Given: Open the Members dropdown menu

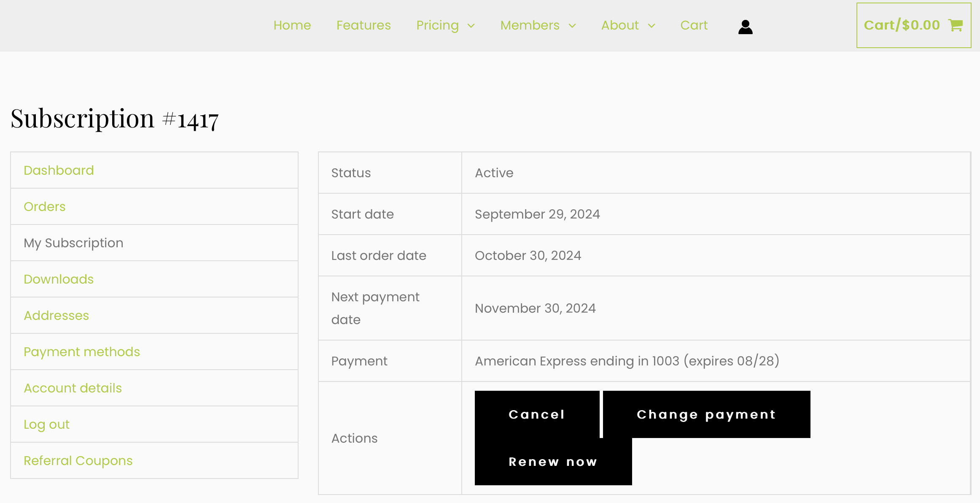Looking at the screenshot, I should (x=538, y=25).
